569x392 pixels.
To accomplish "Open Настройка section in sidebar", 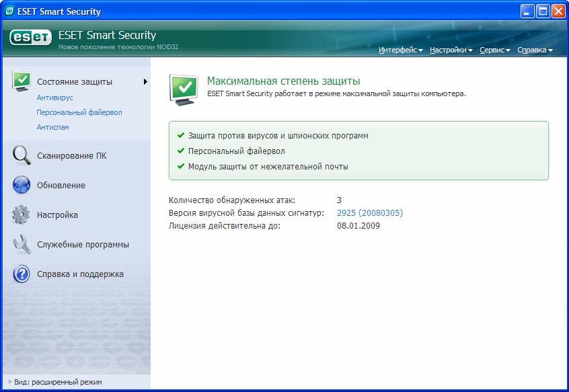I will tap(57, 215).
